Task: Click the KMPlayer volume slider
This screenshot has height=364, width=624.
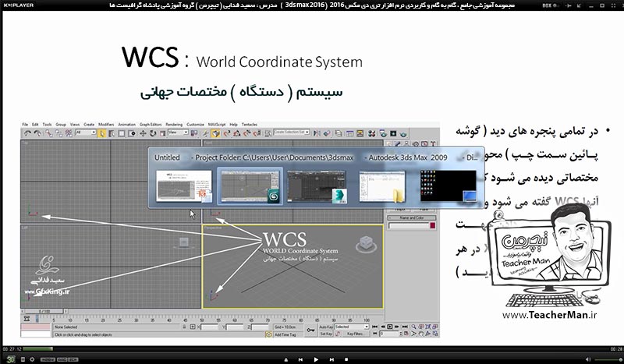Action: click(x=608, y=359)
